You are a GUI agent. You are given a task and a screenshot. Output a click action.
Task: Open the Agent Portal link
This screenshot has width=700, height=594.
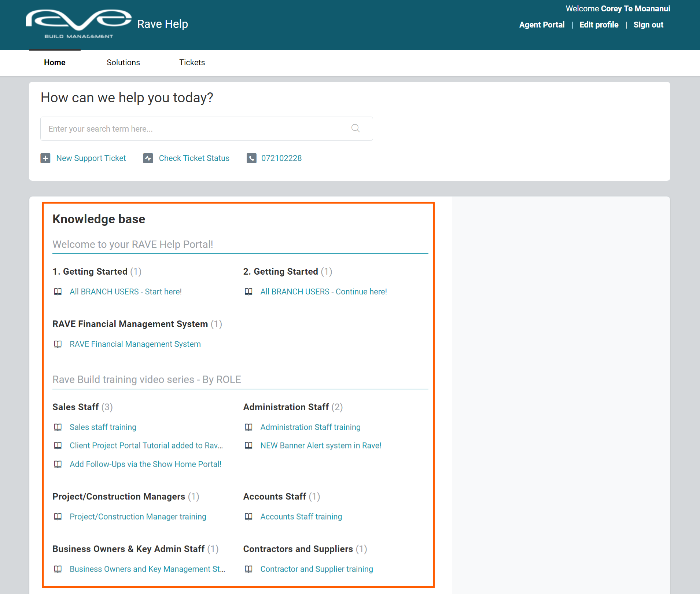tap(542, 25)
